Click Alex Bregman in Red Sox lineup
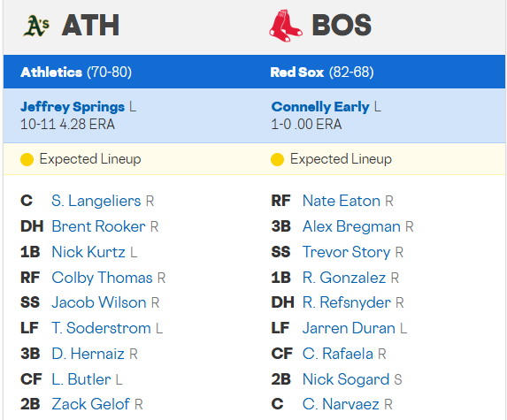 tap(352, 226)
